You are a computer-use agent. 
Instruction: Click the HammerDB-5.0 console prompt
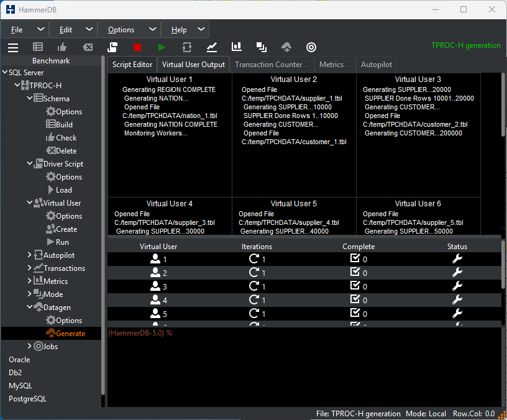pyautogui.click(x=140, y=333)
